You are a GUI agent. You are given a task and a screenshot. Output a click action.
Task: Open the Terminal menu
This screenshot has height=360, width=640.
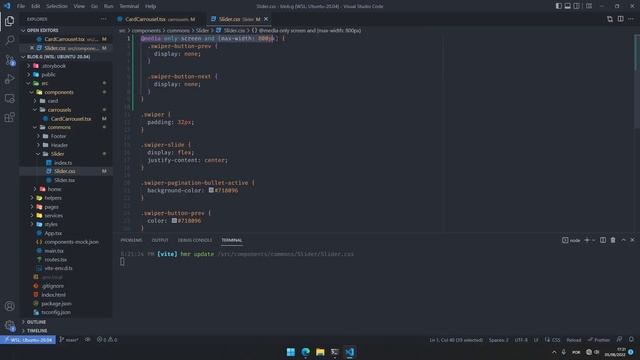tap(129, 6)
